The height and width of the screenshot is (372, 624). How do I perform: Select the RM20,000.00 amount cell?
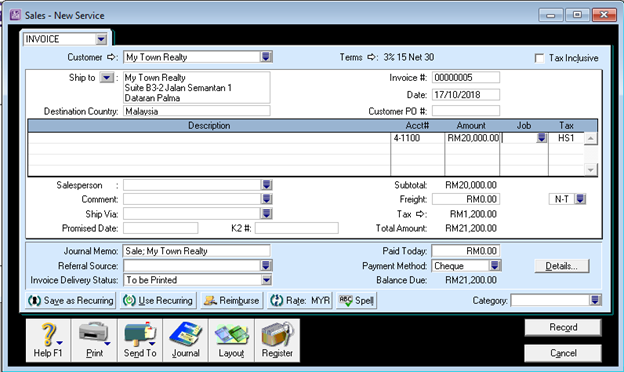point(472,138)
